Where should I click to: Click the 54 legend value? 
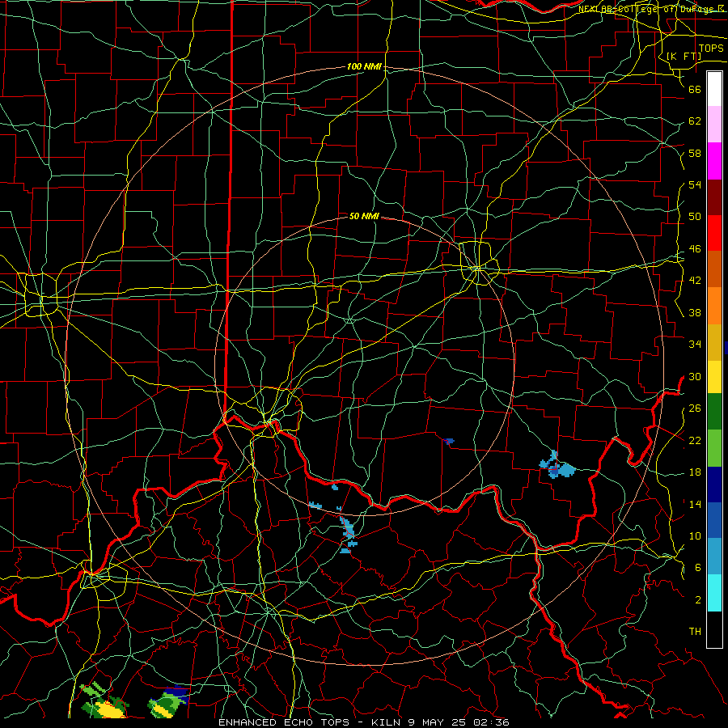click(x=695, y=184)
